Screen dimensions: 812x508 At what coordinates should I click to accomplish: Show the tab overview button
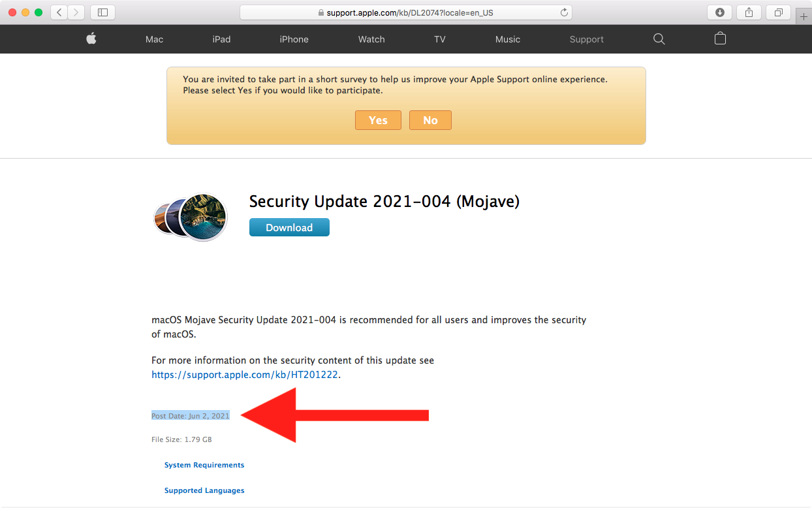779,12
